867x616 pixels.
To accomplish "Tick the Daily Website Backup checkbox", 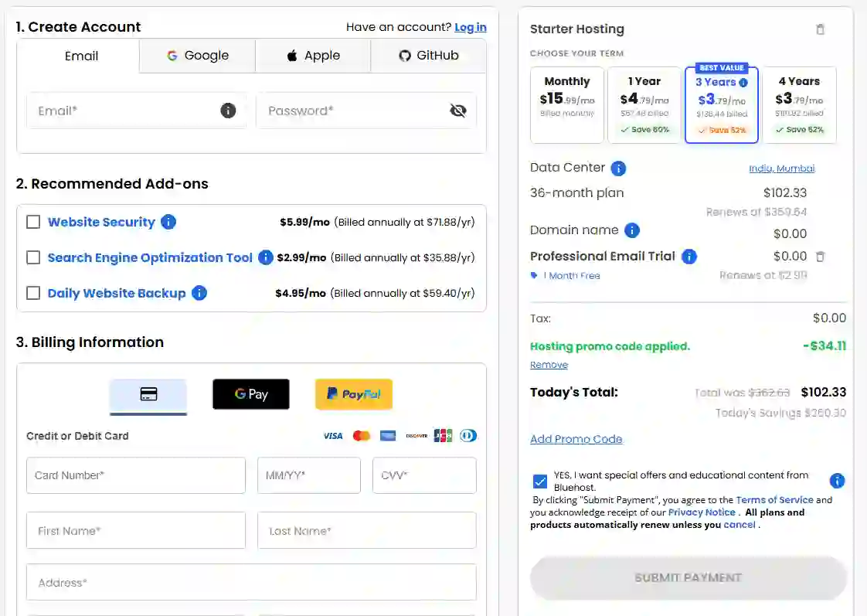I will click(33, 292).
